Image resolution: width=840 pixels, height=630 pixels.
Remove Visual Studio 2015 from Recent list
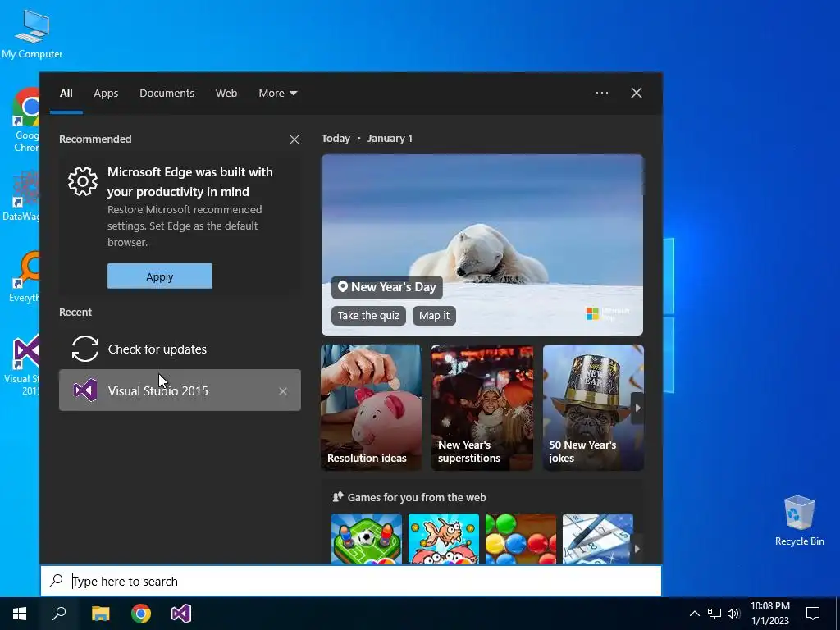click(283, 391)
